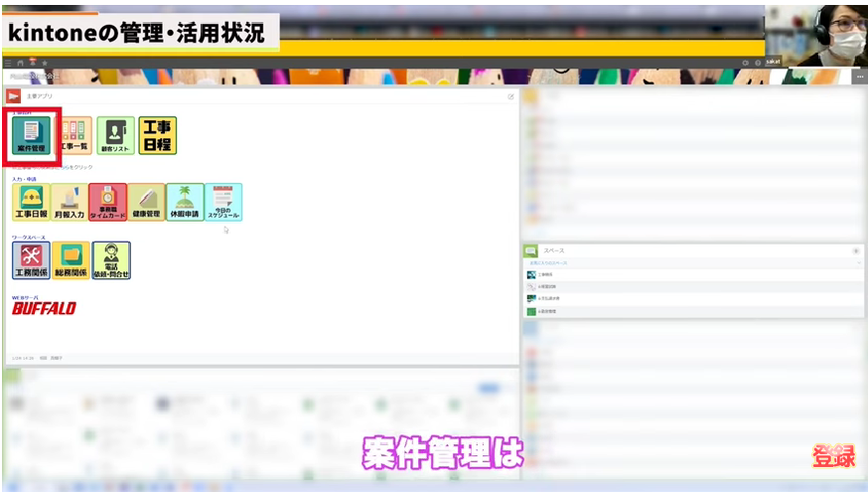Open the red 事務職タイムカード tile

pyautogui.click(x=108, y=202)
